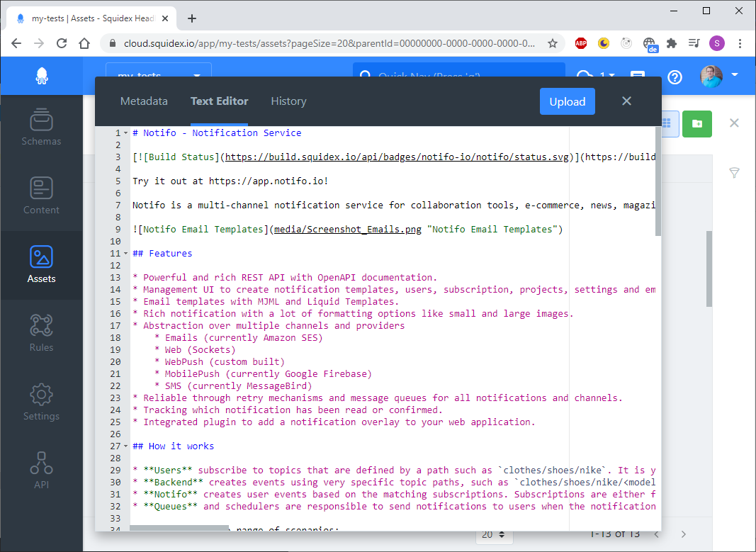Click the Upload button

pos(567,101)
